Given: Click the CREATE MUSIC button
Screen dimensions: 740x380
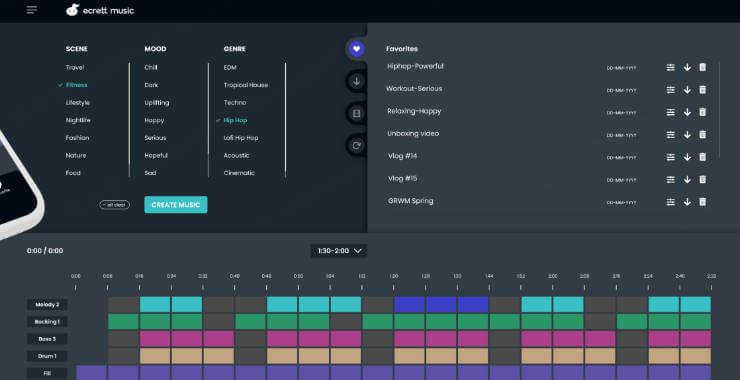Looking at the screenshot, I should click(x=176, y=205).
